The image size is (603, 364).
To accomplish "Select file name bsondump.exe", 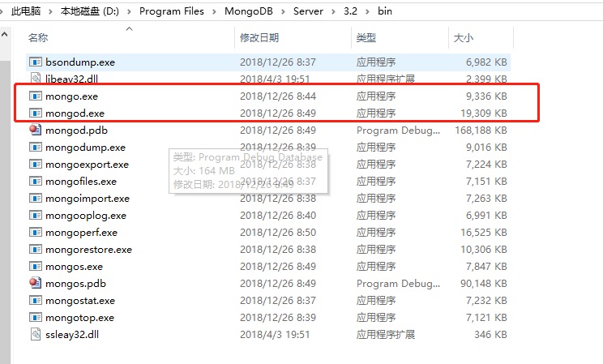I will click(x=80, y=62).
